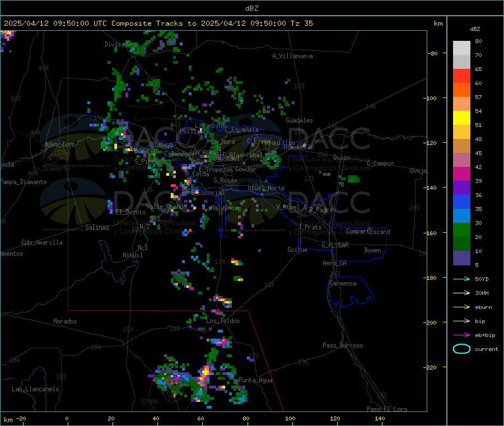Viewport: 504px width, 426px height.
Task: Click the 100 km horizontal axis label
Action: [290, 419]
